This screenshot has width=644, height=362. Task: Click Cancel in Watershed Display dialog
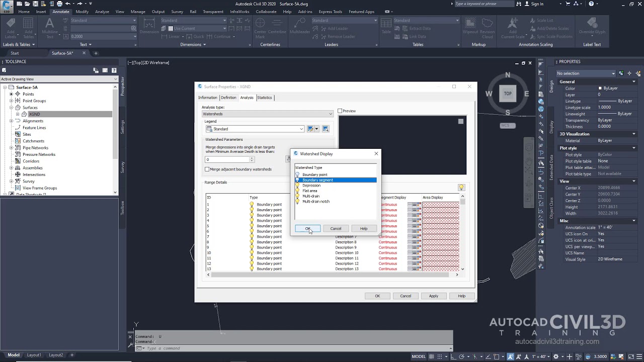click(336, 229)
